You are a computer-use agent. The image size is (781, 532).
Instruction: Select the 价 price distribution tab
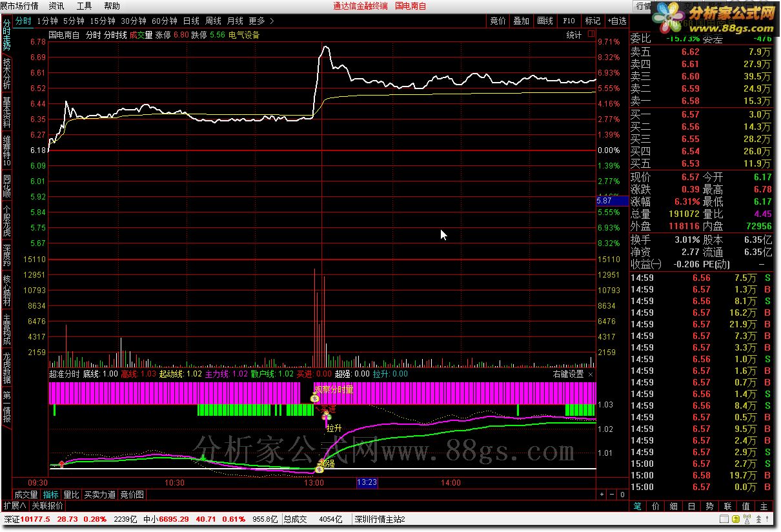(x=656, y=507)
